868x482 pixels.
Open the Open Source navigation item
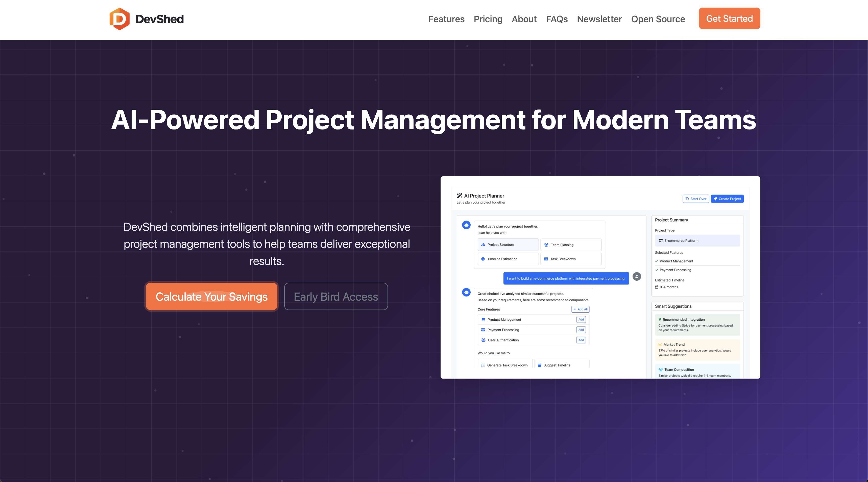(x=658, y=19)
